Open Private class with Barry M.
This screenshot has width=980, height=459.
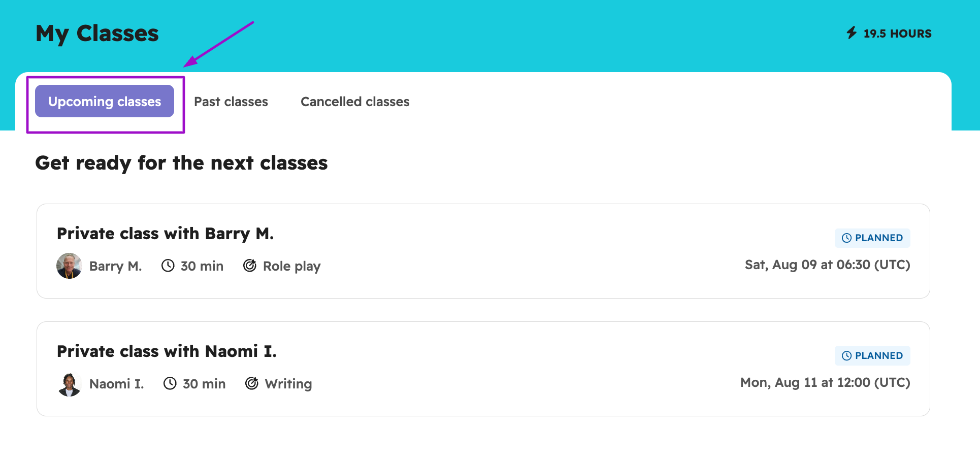(x=166, y=234)
